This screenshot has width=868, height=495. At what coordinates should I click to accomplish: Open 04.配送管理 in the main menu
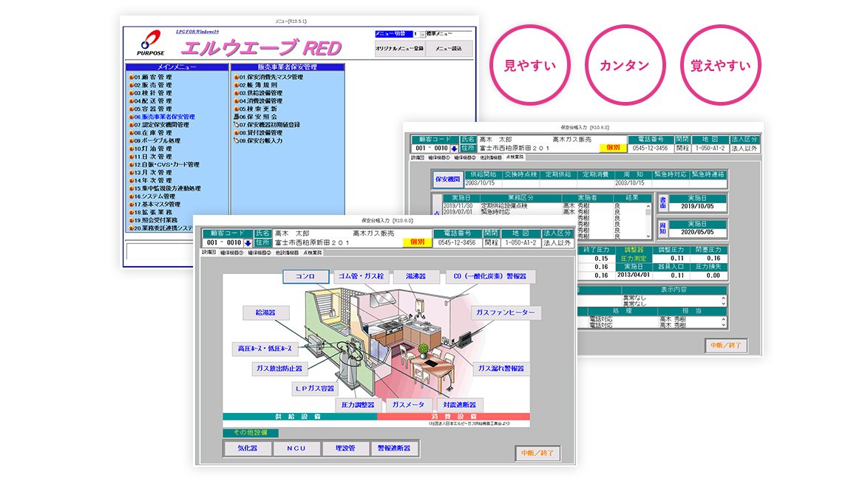pyautogui.click(x=153, y=101)
